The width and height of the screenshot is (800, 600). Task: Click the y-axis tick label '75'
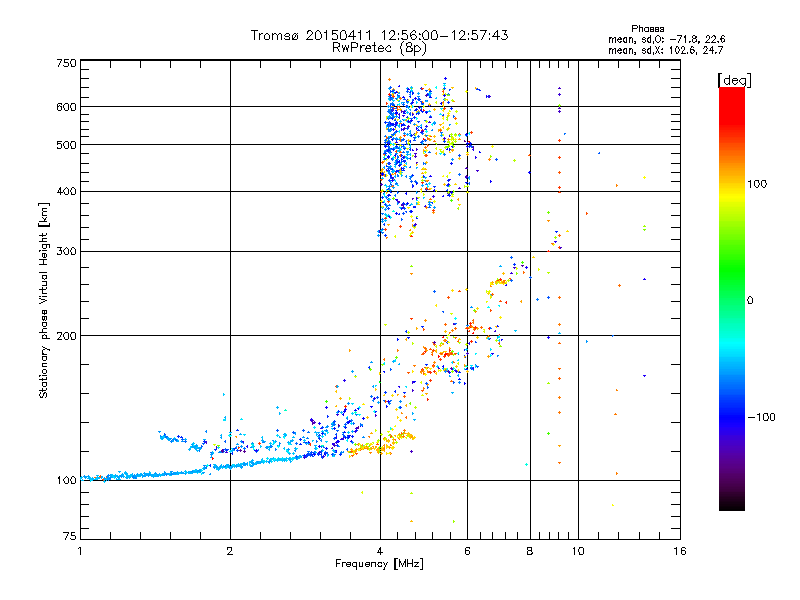tap(70, 536)
